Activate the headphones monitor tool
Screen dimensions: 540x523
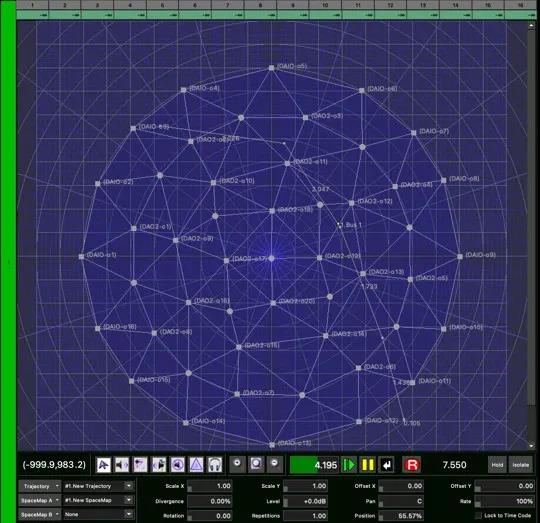pyautogui.click(x=215, y=465)
